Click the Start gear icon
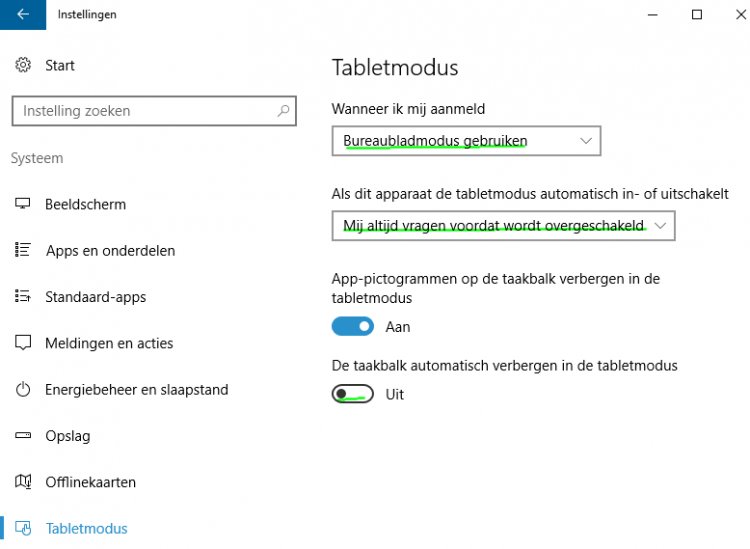The width and height of the screenshot is (750, 549). tap(23, 65)
